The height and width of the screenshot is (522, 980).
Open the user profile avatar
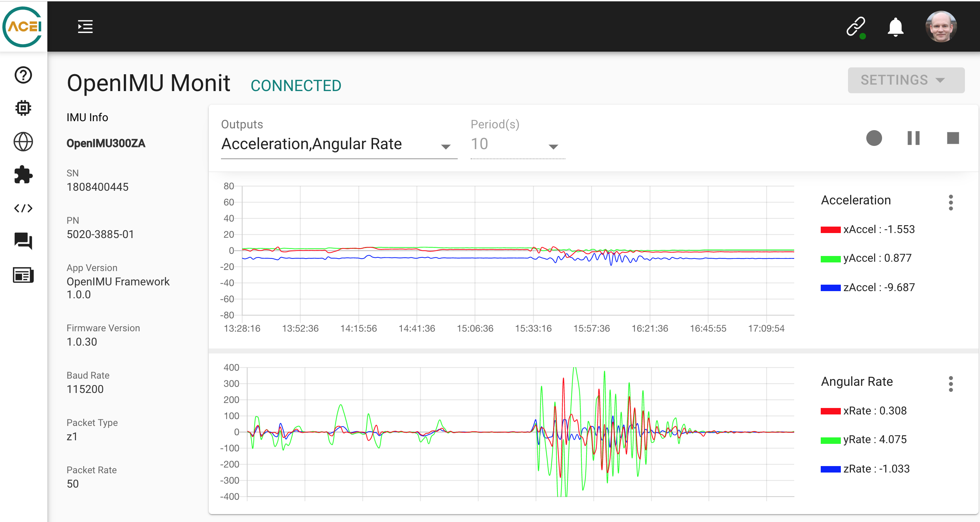tap(941, 26)
